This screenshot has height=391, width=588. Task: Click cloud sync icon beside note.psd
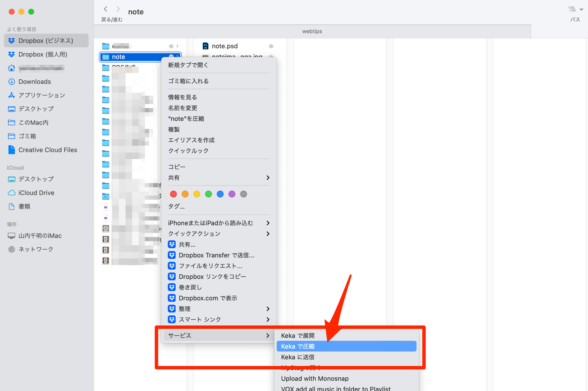tap(271, 46)
